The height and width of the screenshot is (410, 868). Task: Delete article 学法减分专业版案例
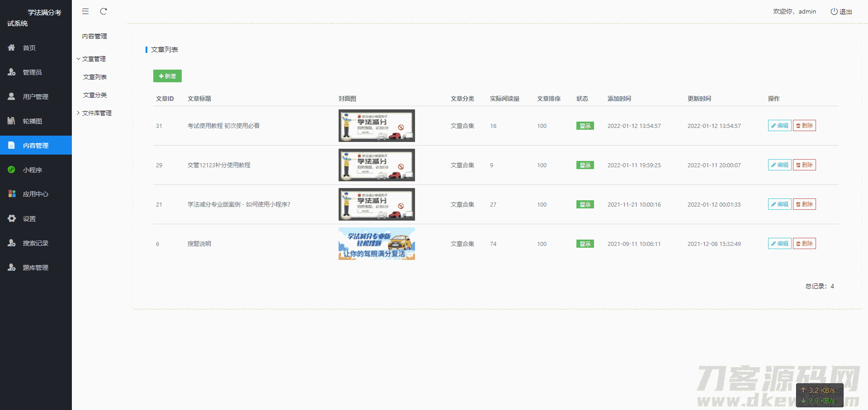pos(804,204)
